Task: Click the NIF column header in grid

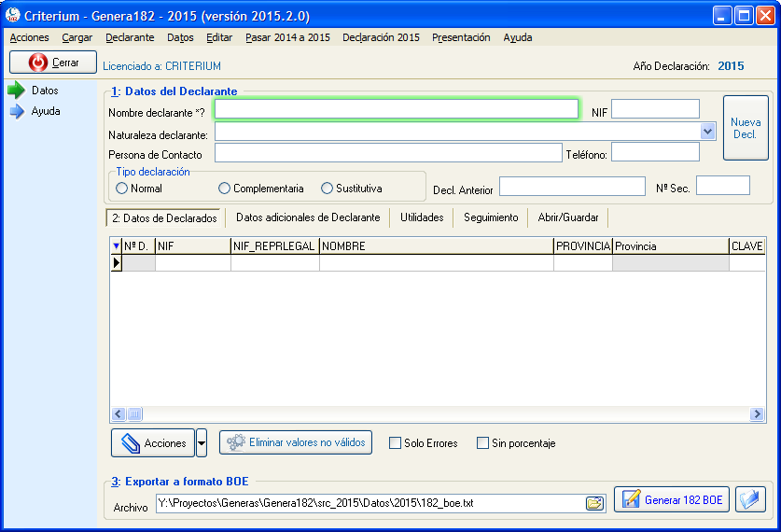Action: coord(193,246)
